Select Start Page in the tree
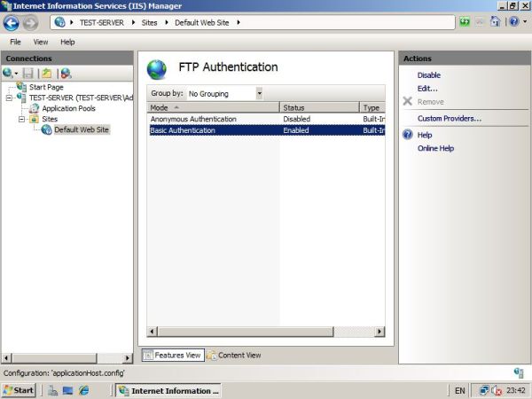 coord(46,87)
